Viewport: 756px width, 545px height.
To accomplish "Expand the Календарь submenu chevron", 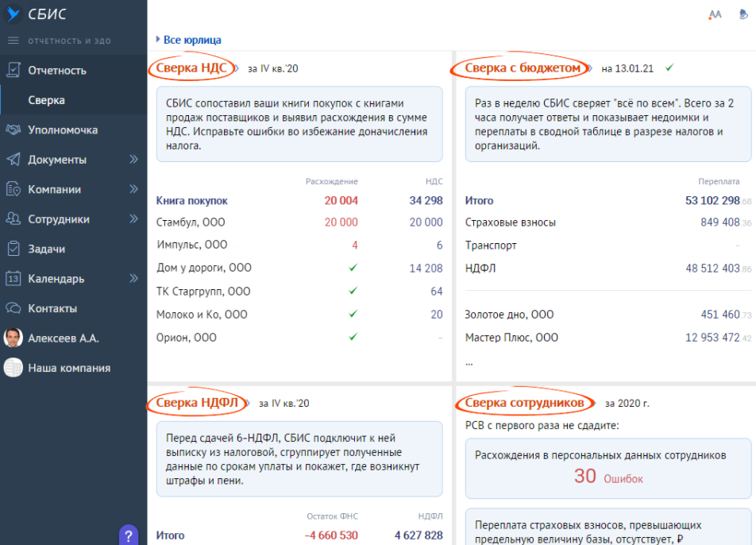I will (134, 278).
